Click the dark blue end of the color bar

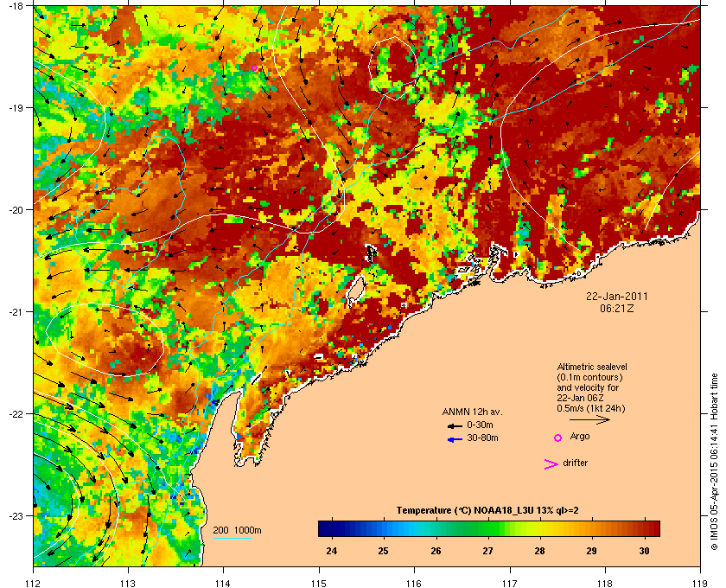[x=324, y=528]
